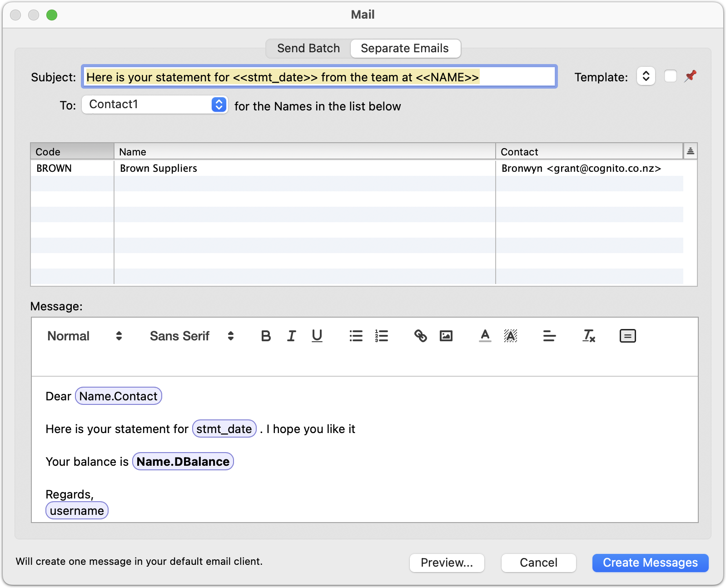Open the text background highlight color
The height and width of the screenshot is (588, 726).
pyautogui.click(x=511, y=336)
